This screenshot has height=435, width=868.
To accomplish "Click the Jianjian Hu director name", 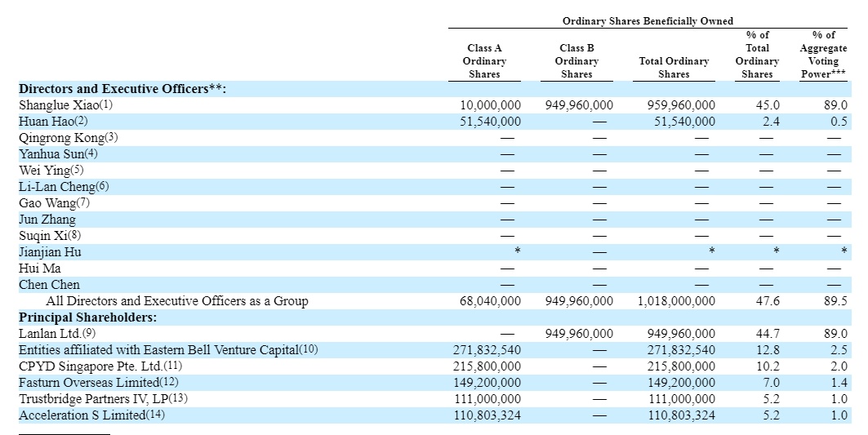I will tap(50, 252).
